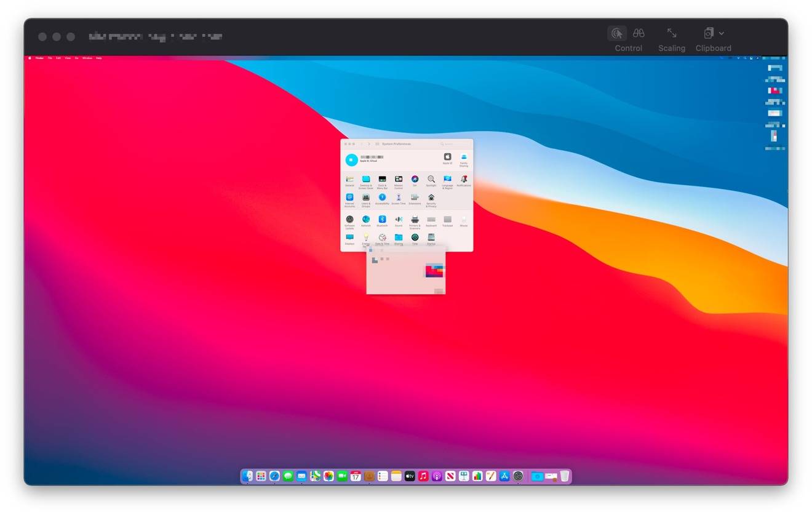Open Time Machine preferences
Screen dimensions: 812x515
tap(415, 239)
